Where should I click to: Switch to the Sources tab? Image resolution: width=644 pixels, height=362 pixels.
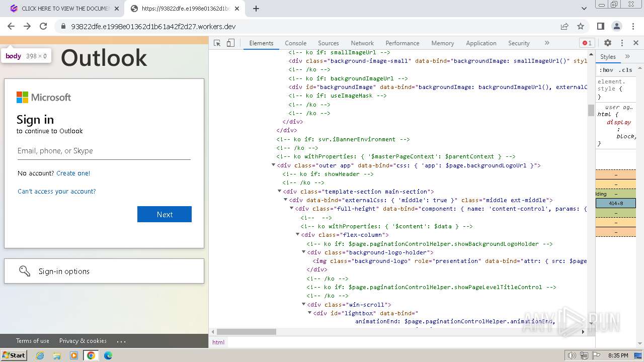[329, 43]
